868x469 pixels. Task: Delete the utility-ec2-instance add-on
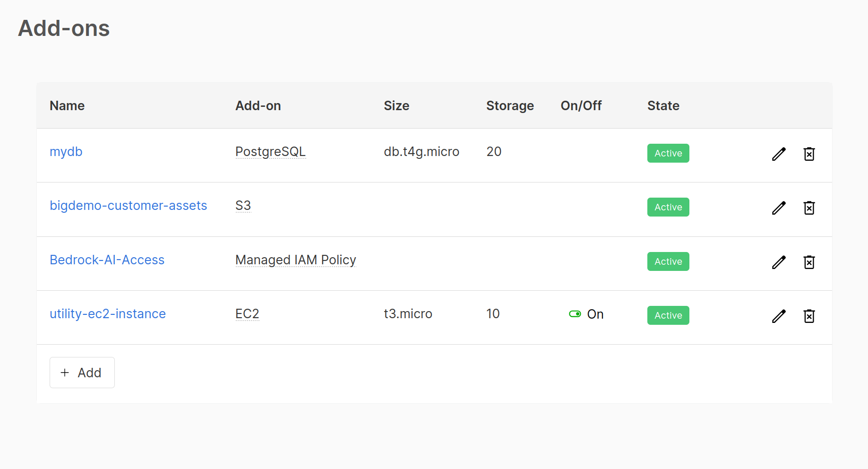[809, 316]
